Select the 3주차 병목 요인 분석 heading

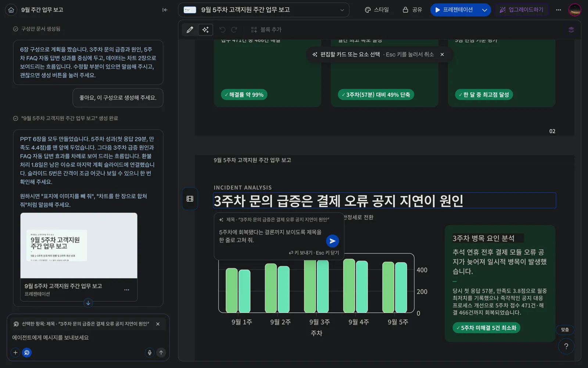484,238
